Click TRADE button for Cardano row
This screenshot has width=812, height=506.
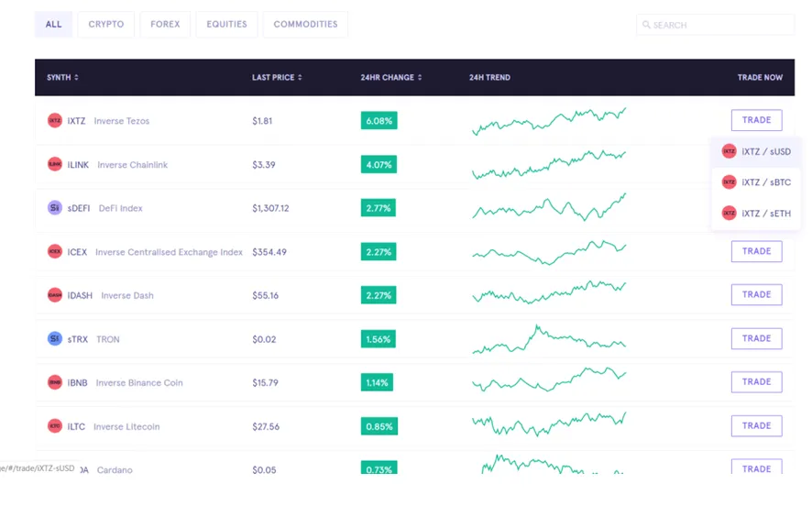pos(757,467)
